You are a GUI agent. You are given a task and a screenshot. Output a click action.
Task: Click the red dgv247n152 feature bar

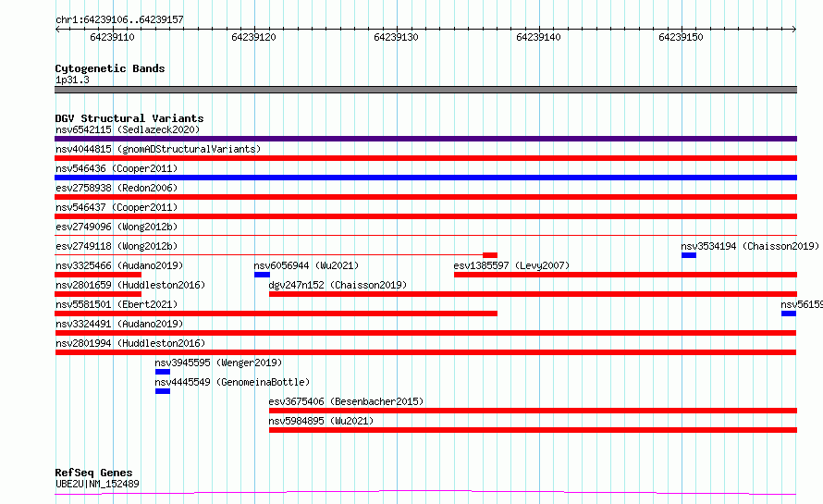(534, 294)
